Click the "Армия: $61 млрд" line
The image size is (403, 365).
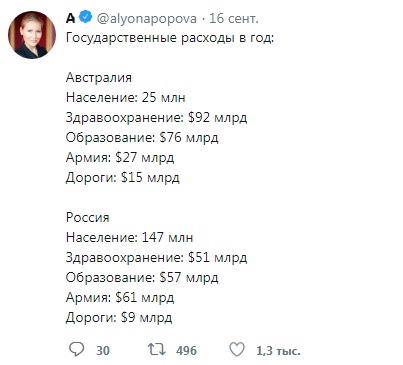120,298
